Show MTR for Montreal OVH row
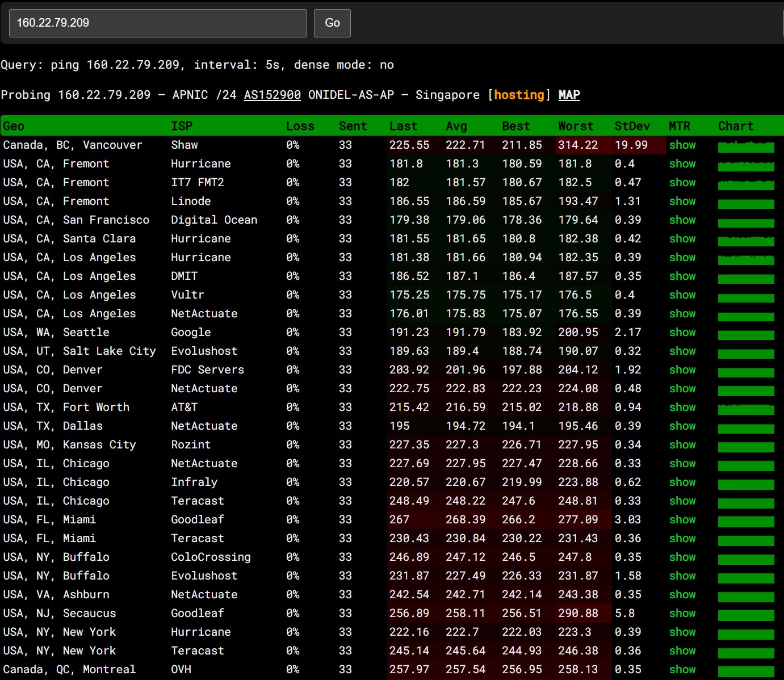 (x=682, y=669)
